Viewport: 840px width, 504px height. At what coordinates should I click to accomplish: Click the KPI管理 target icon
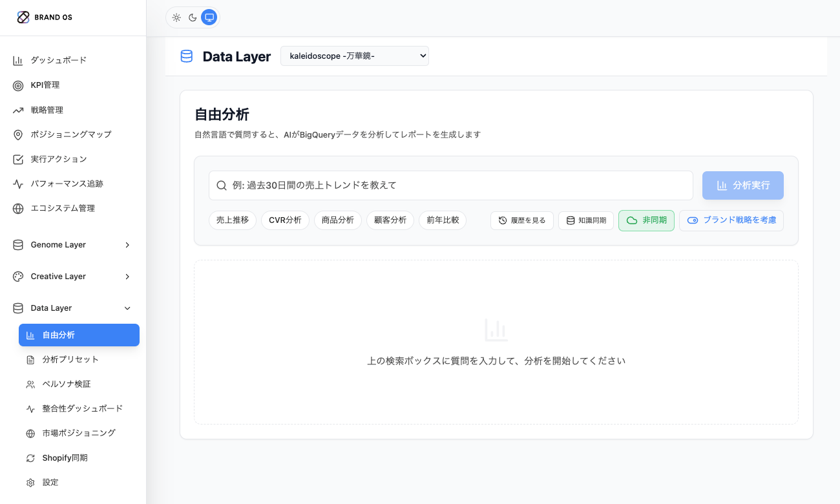18,85
